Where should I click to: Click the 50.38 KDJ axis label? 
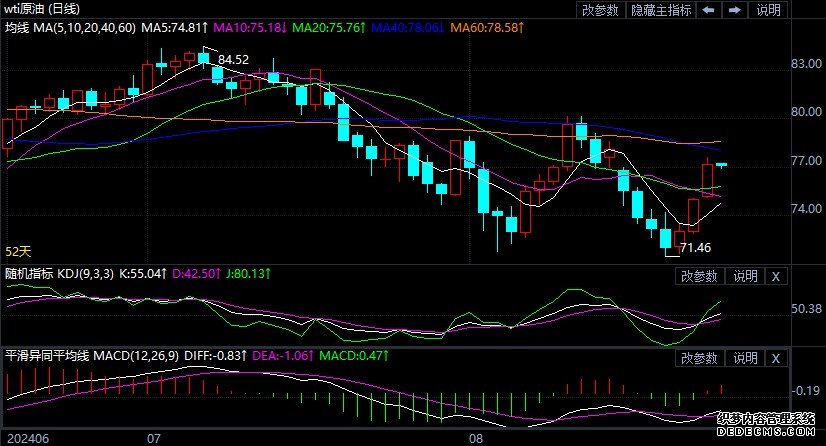click(807, 309)
